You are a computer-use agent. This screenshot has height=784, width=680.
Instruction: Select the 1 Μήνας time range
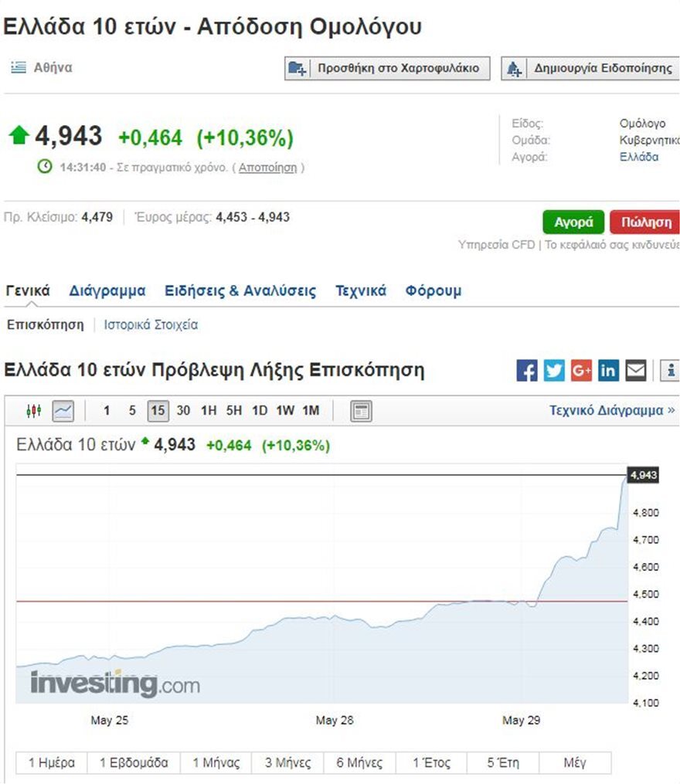216,763
